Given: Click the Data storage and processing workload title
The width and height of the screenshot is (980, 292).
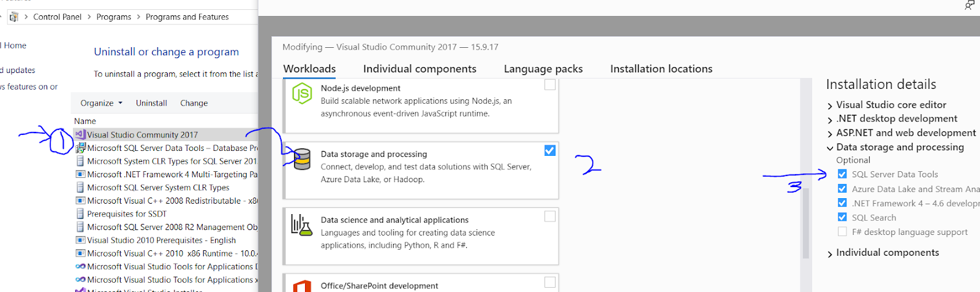Looking at the screenshot, I should pyautogui.click(x=374, y=154).
